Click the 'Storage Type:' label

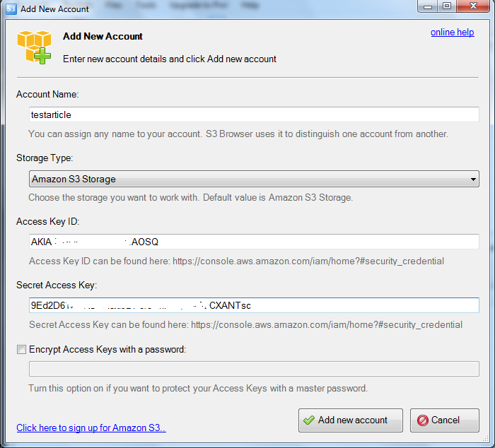click(x=45, y=158)
